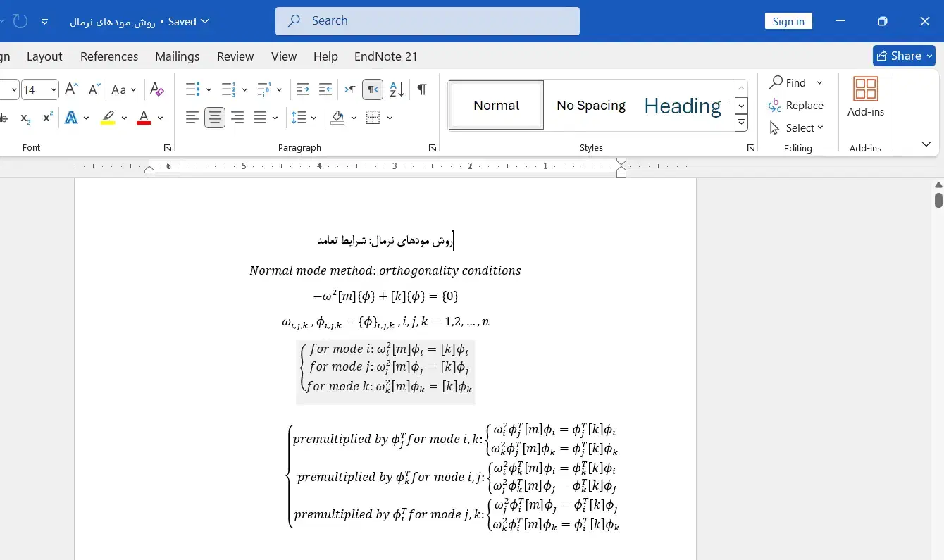Open the References tab
944x560 pixels.
coord(109,56)
